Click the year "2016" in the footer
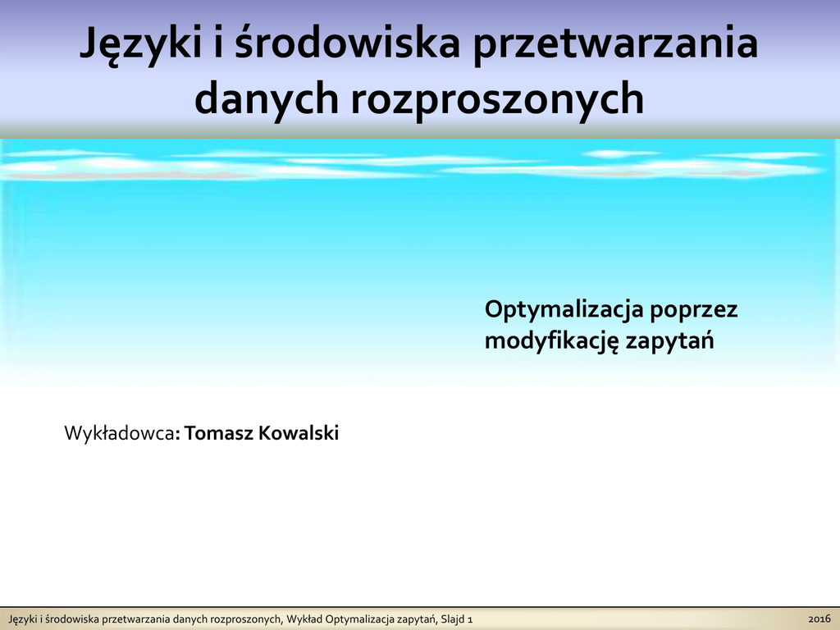The image size is (840, 630). click(x=819, y=618)
